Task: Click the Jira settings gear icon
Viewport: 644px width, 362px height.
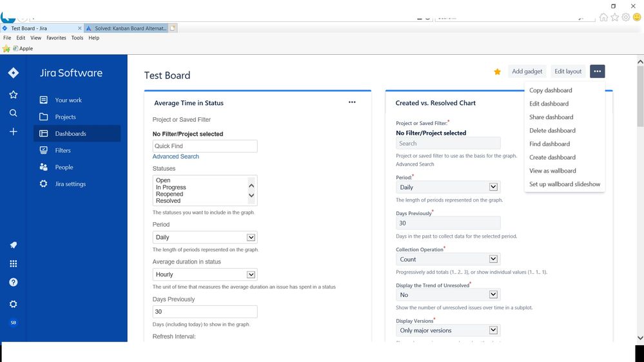Action: click(x=44, y=184)
